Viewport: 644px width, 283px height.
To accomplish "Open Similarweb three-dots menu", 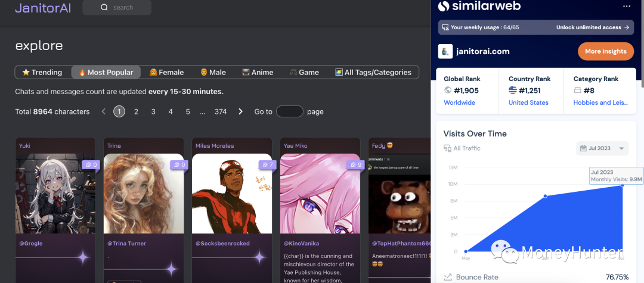I will [x=627, y=6].
